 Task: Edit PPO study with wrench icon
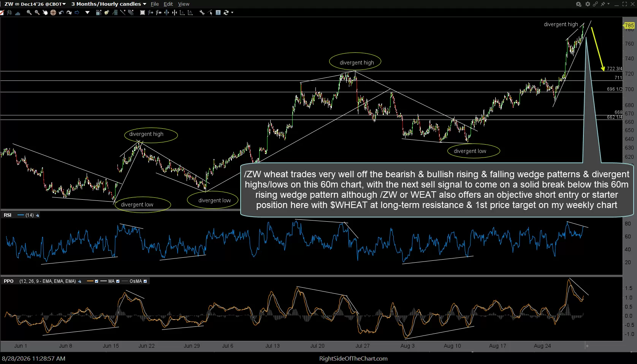pyautogui.click(x=80, y=281)
